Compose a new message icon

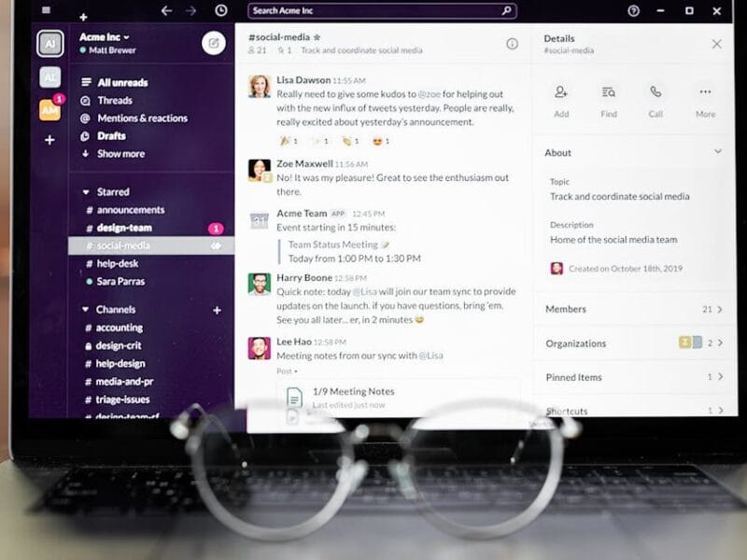pyautogui.click(x=214, y=43)
